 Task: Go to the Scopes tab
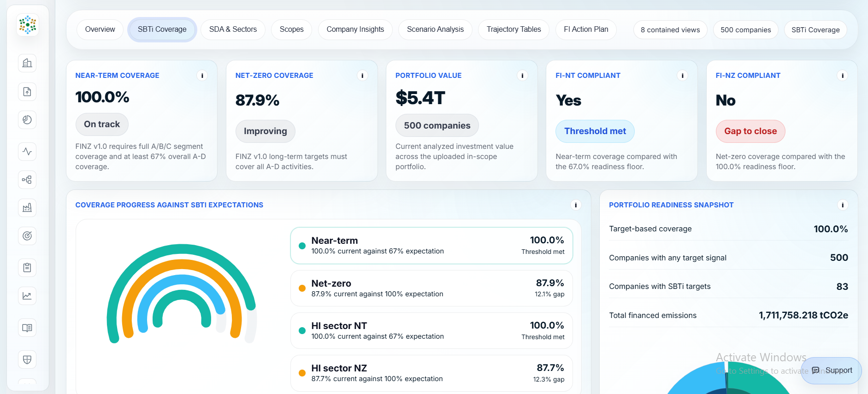coord(292,29)
